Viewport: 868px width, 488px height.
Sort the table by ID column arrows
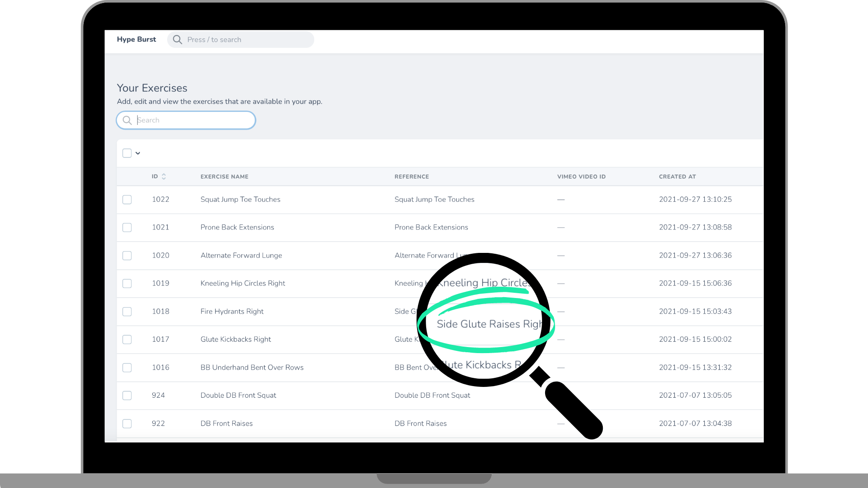click(x=164, y=177)
